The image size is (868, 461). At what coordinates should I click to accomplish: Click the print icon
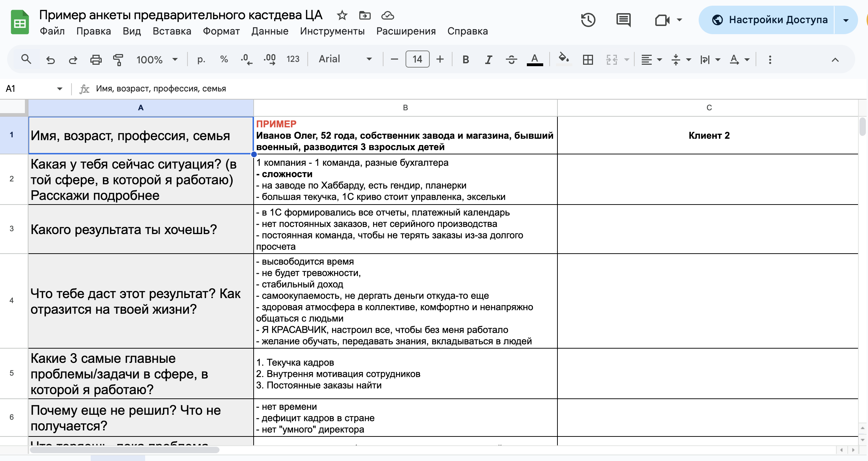coord(96,59)
